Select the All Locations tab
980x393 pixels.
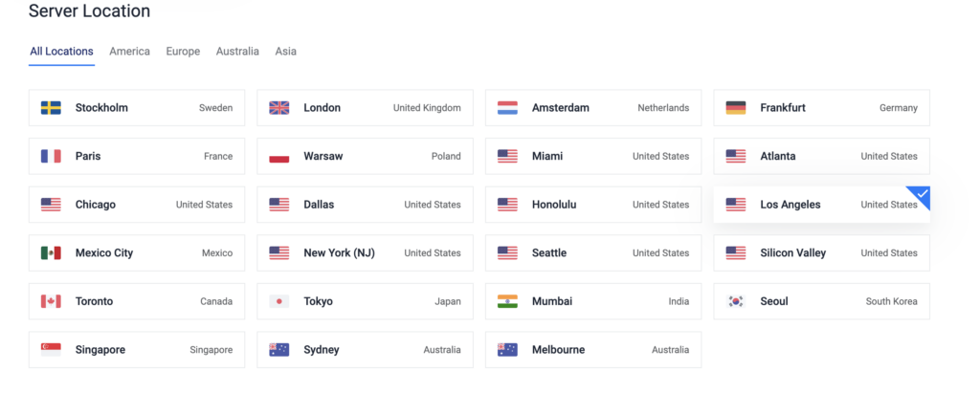(61, 52)
